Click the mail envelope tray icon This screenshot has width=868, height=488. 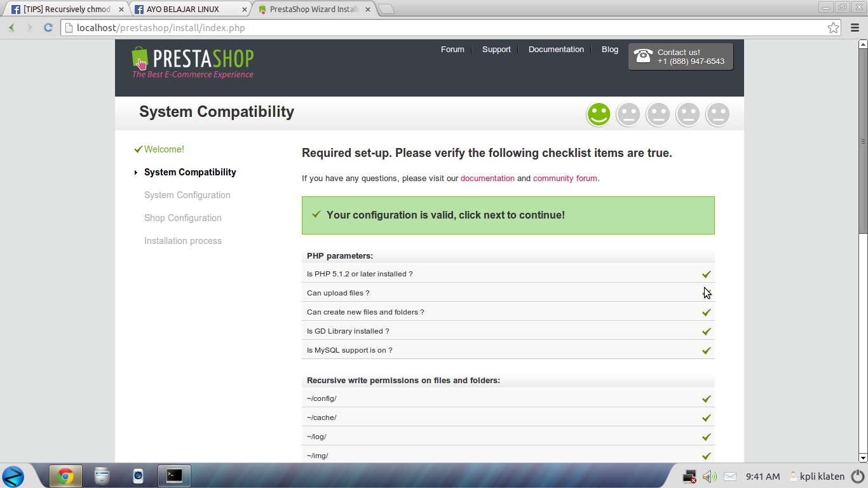point(730,477)
